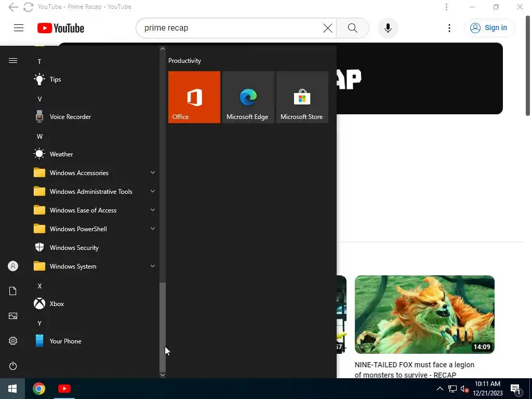Screen dimensions: 532x399
Task: Click the YouTube page scrollbar thumb
Action: pyautogui.click(x=528, y=66)
